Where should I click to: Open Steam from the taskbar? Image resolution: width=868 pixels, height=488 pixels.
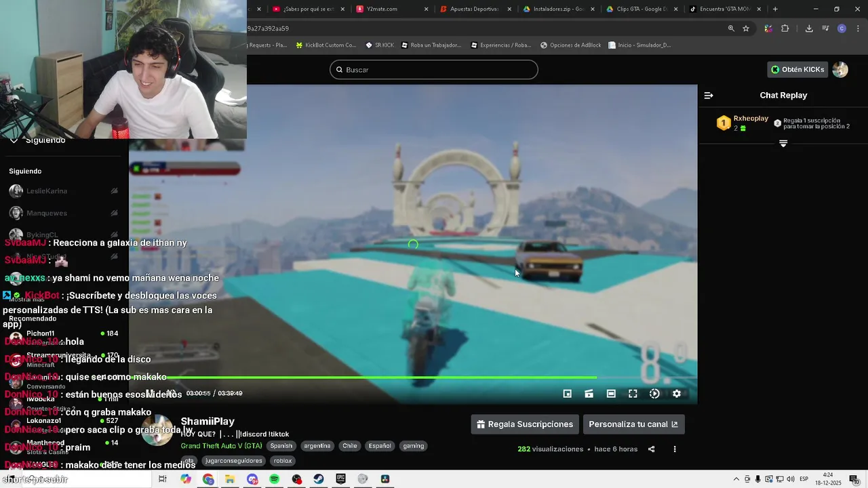(x=319, y=479)
